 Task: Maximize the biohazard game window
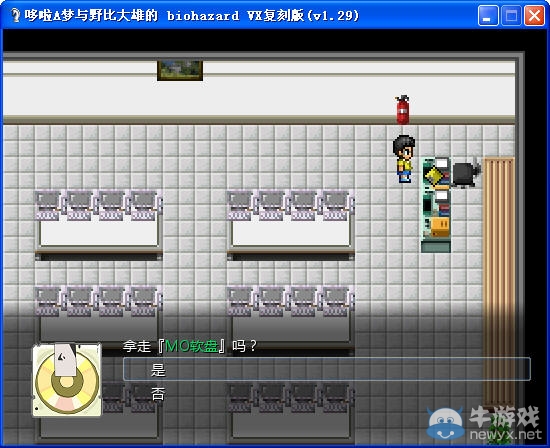(511, 15)
